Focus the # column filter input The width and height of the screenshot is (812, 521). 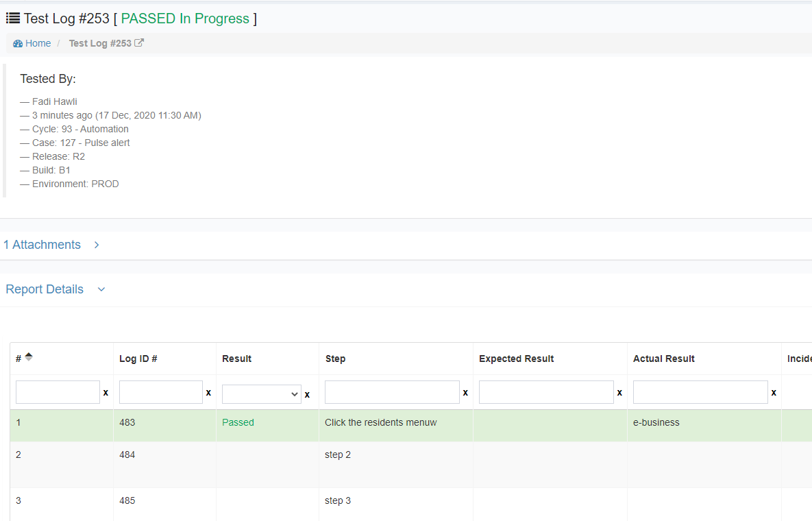(x=58, y=392)
